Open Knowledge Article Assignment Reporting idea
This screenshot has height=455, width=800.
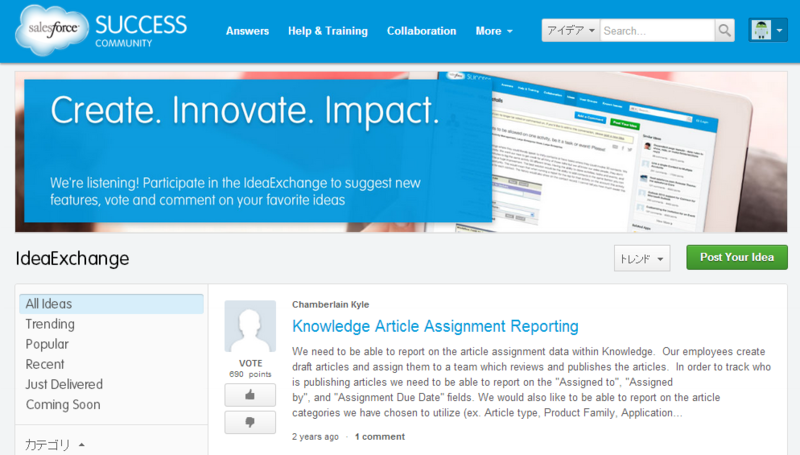(435, 326)
